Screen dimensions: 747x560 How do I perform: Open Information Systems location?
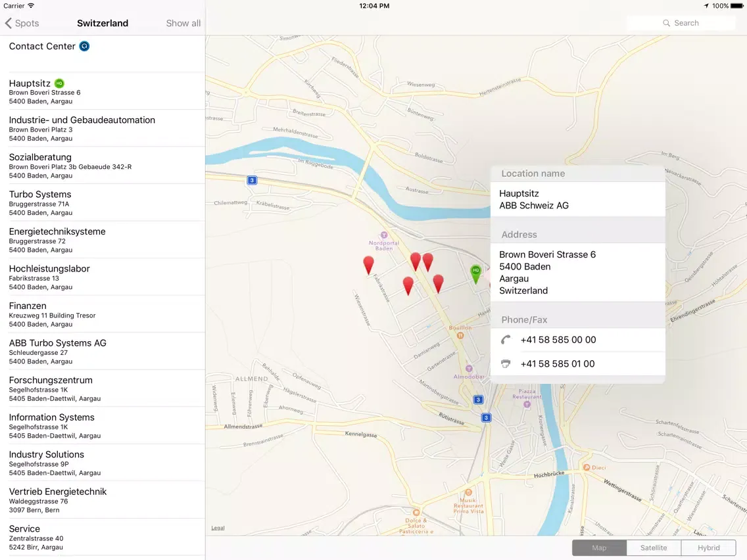103,426
